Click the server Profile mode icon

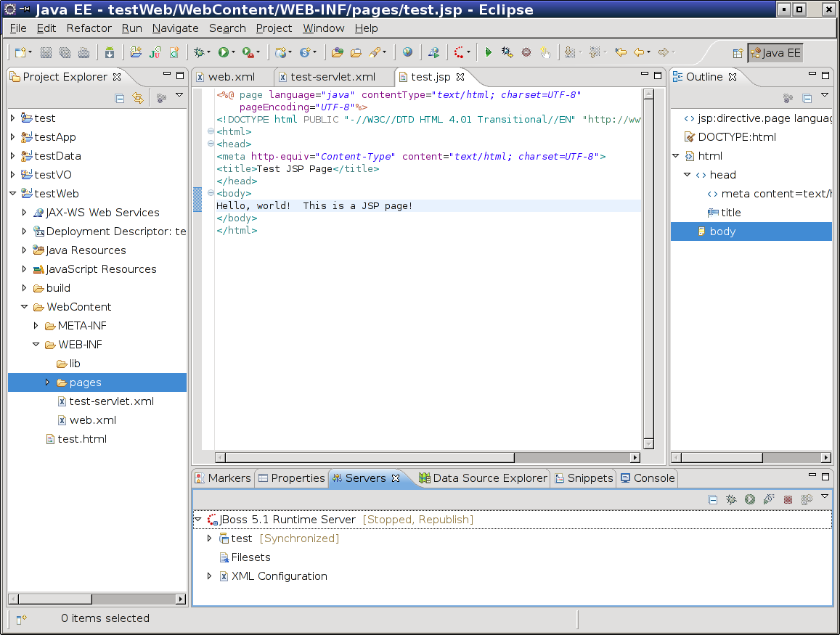point(769,499)
